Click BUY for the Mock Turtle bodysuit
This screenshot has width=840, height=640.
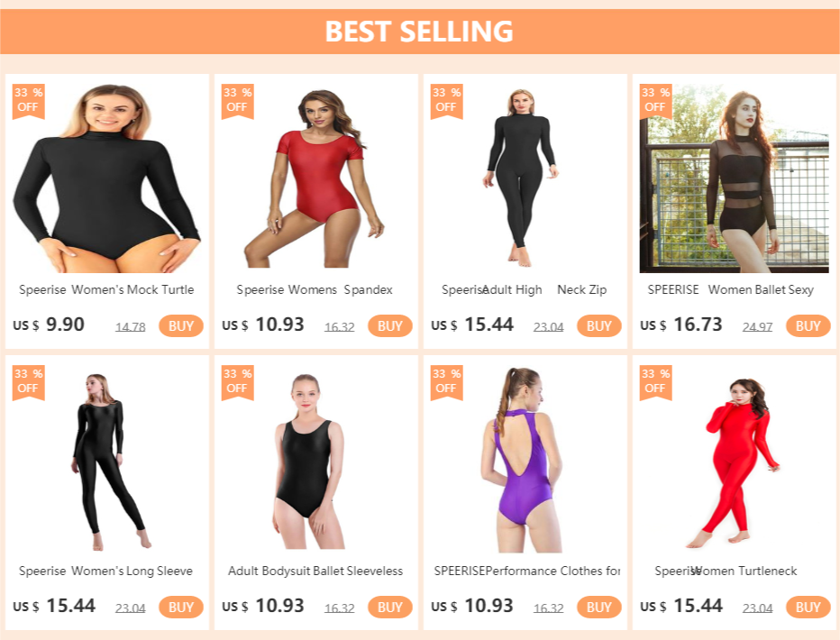(181, 325)
